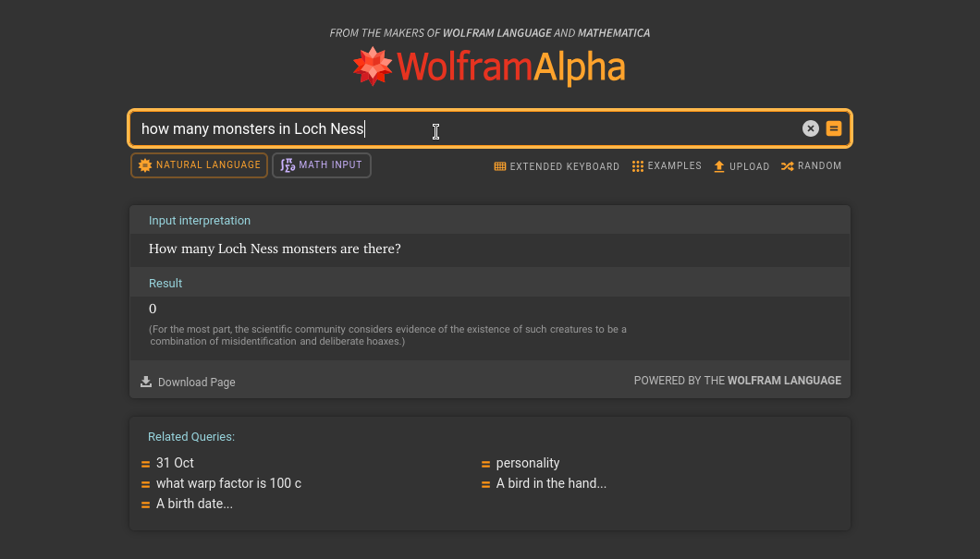Image resolution: width=980 pixels, height=559 pixels.
Task: Click the result value '0'
Action: pos(153,309)
